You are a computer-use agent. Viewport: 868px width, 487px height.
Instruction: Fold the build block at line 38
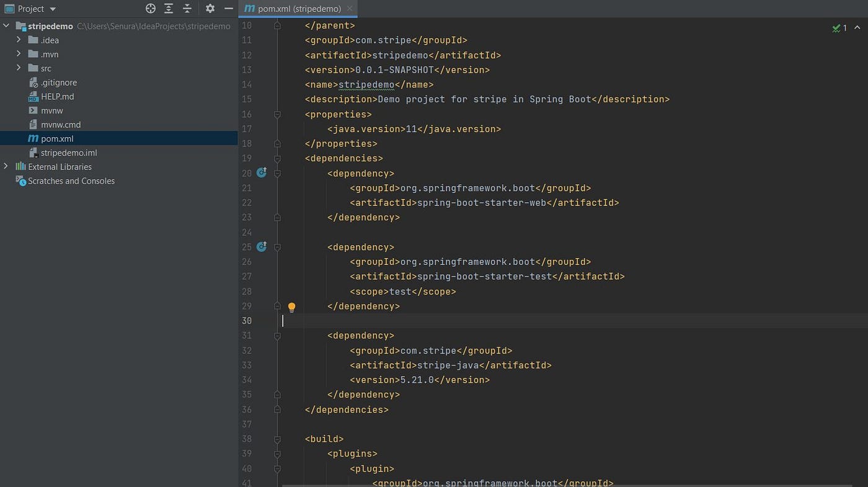pyautogui.click(x=277, y=439)
